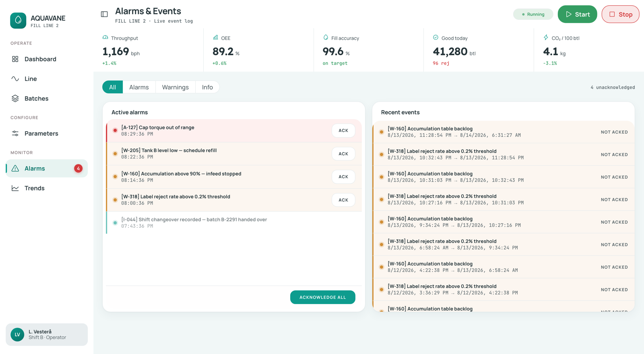Click the 4 unacknowledged counter
644x354 pixels.
[613, 87]
